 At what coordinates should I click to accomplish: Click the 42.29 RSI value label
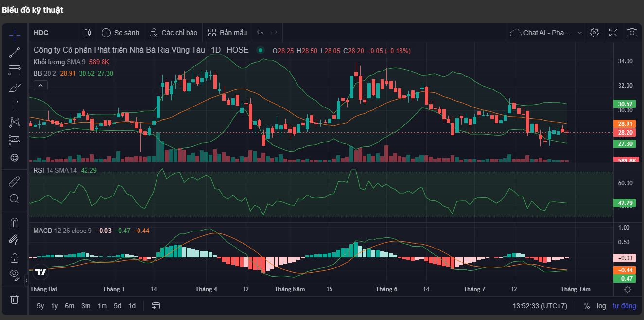coord(625,203)
